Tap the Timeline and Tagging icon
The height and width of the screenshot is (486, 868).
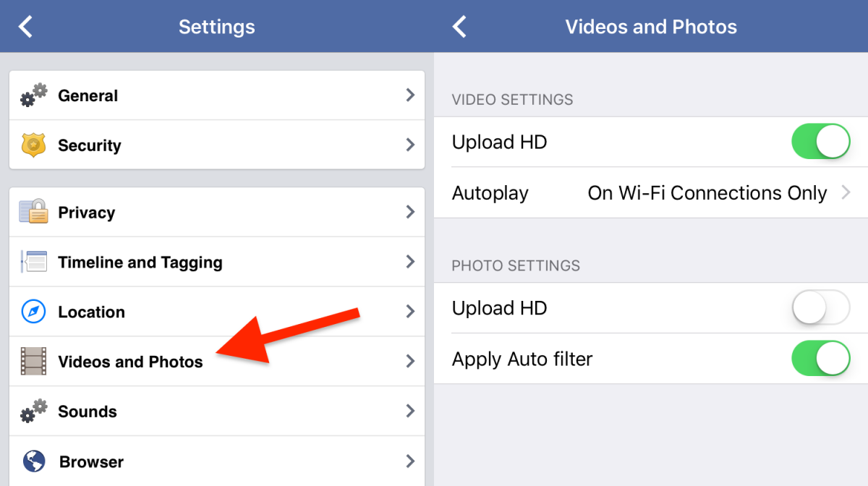[x=33, y=262]
